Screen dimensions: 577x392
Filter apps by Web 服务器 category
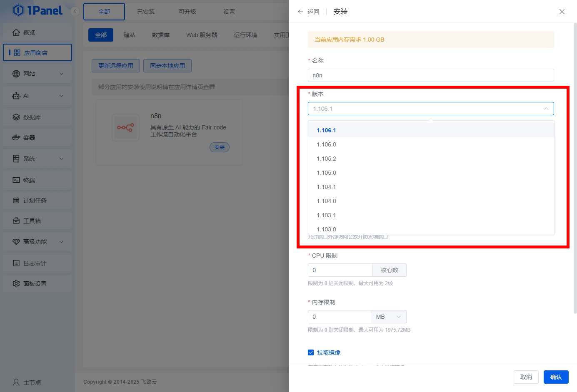202,35
